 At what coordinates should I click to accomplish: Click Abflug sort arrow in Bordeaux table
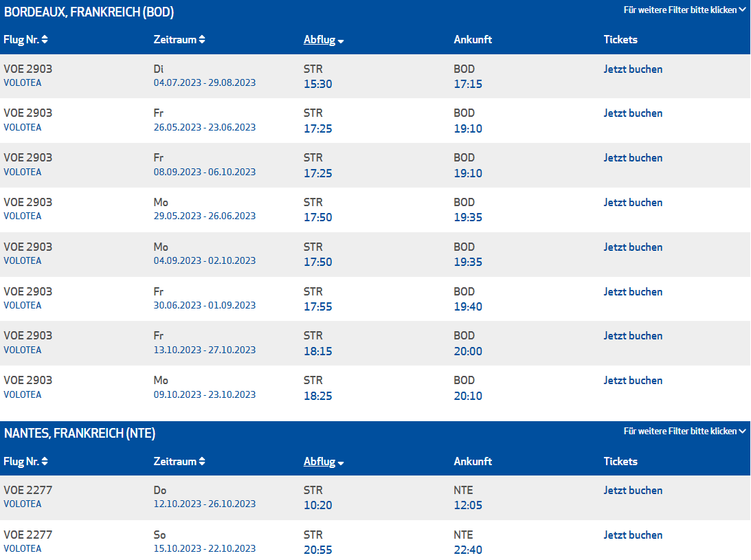(x=341, y=41)
